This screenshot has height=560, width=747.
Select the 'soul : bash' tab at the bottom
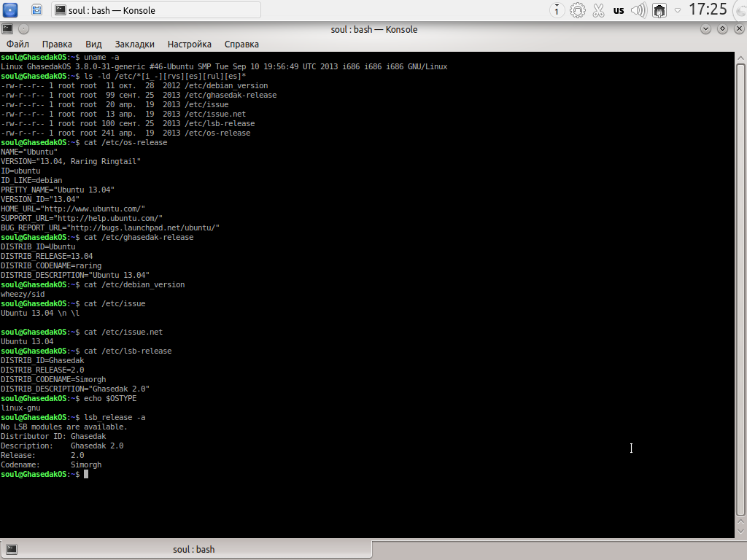(186, 550)
